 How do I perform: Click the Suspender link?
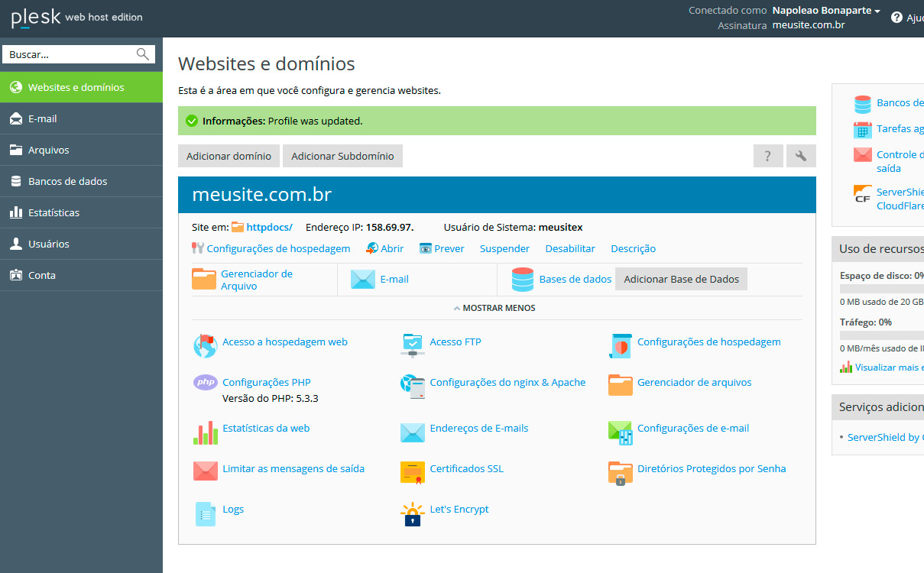pos(504,248)
